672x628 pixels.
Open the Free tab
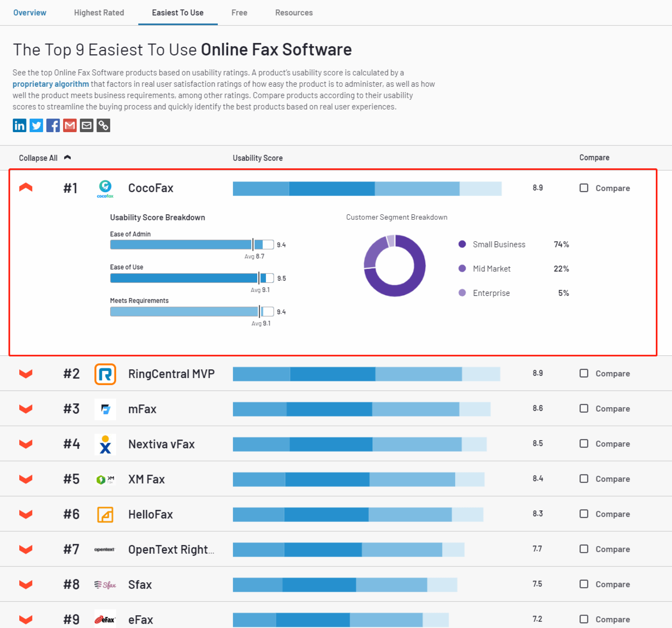(x=239, y=12)
